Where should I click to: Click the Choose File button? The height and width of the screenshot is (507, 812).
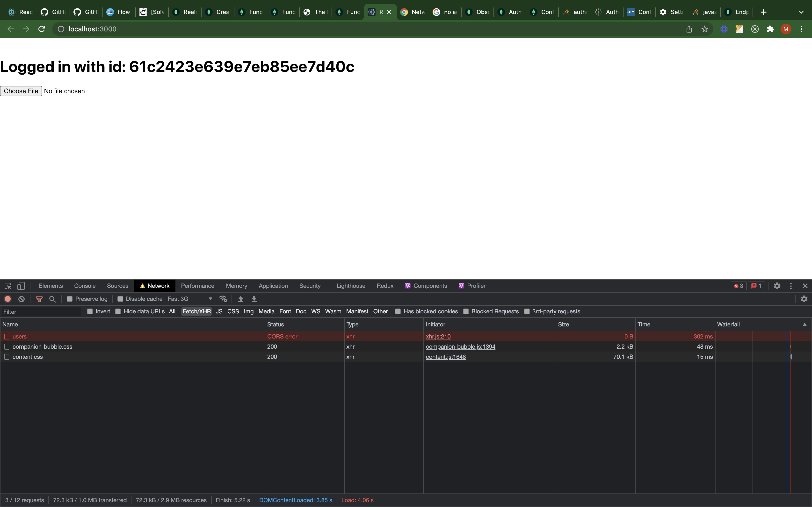(21, 91)
